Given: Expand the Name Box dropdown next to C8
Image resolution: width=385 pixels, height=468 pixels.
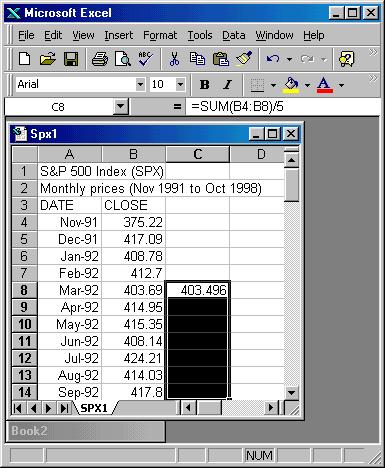Looking at the screenshot, I should 121,107.
